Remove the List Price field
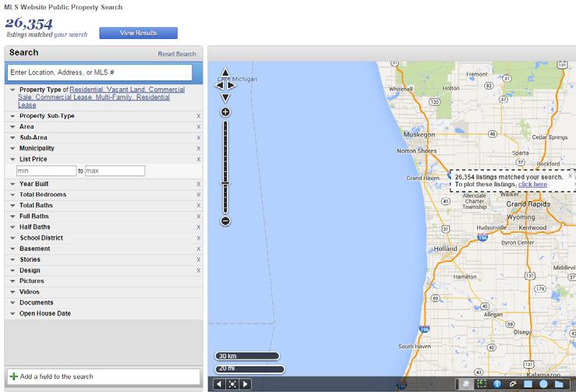Image resolution: width=576 pixels, height=392 pixels. click(x=199, y=160)
